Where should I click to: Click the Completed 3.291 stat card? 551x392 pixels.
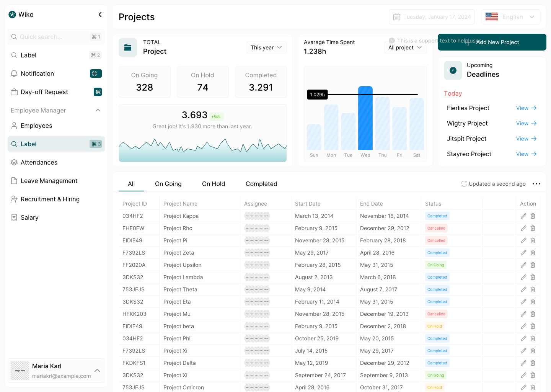(x=261, y=82)
